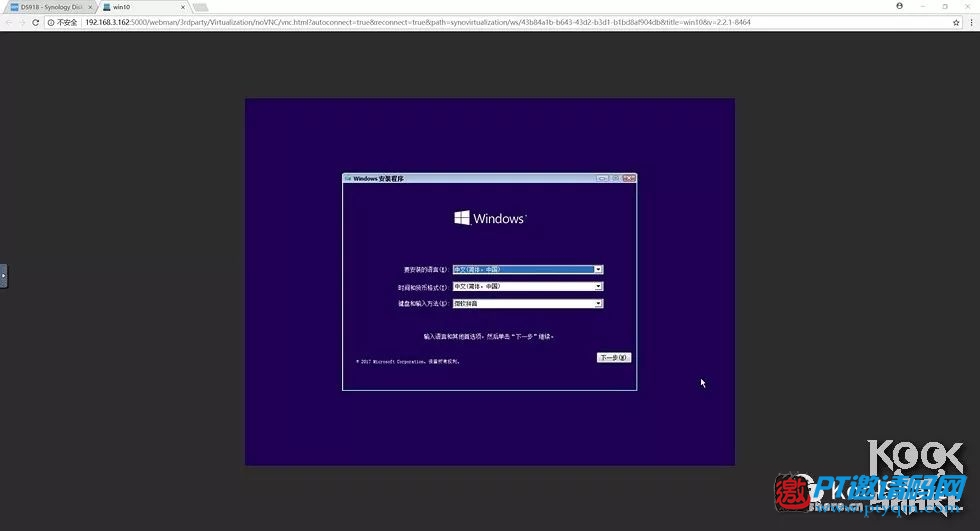Click the arrow of the language dropdown
The image size is (980, 531).
point(598,269)
